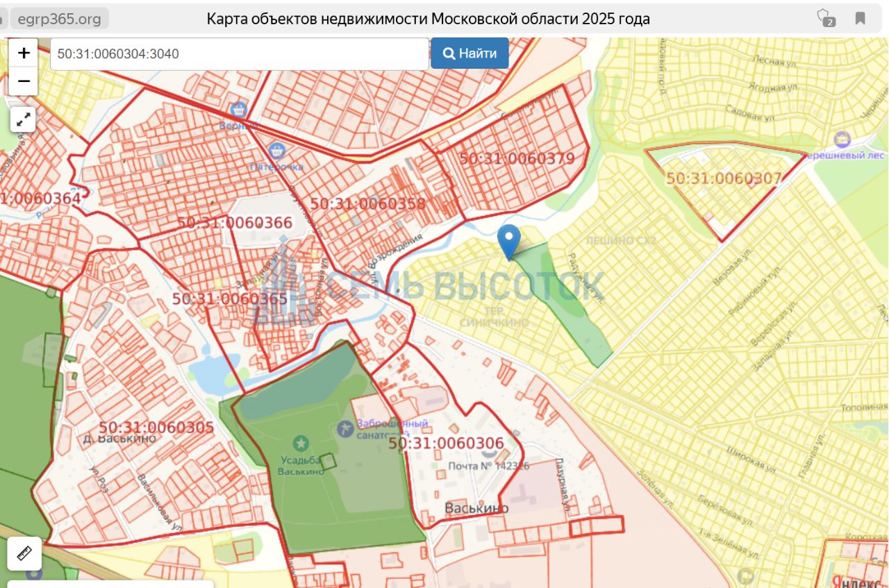The image size is (889, 588).
Task: Zoom out the map with the minus button
Action: pyautogui.click(x=24, y=81)
